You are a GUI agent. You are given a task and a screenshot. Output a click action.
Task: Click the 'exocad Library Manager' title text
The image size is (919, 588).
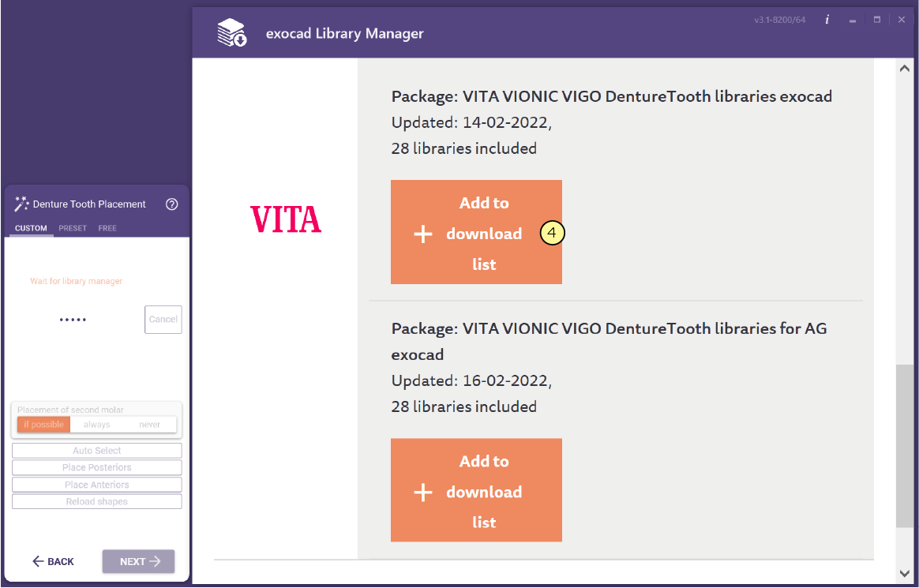coord(344,33)
